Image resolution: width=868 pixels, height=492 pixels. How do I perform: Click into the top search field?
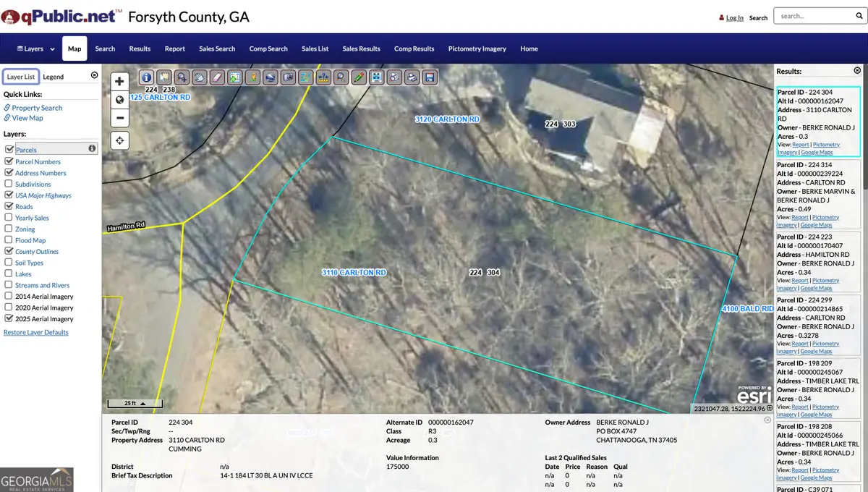(x=812, y=16)
